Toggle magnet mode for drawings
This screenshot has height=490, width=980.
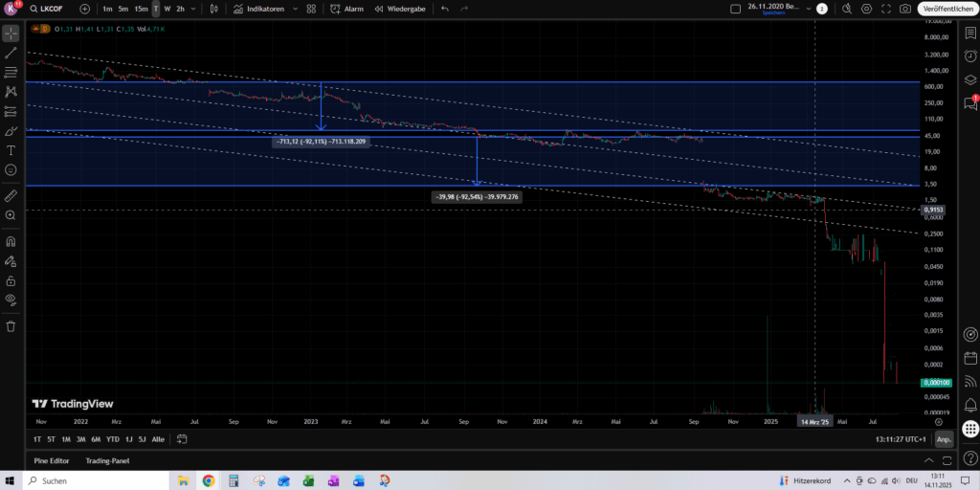(x=11, y=241)
